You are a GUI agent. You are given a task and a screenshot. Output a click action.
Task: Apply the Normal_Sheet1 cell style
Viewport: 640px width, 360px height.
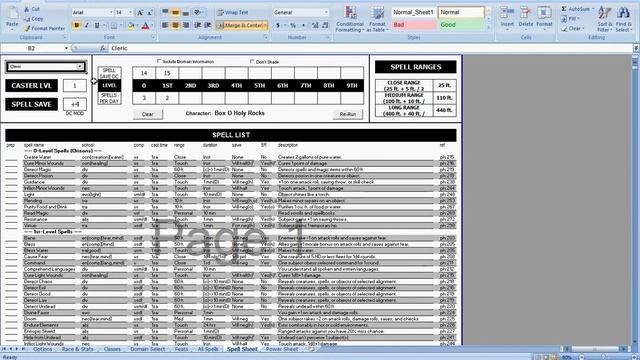click(413, 12)
